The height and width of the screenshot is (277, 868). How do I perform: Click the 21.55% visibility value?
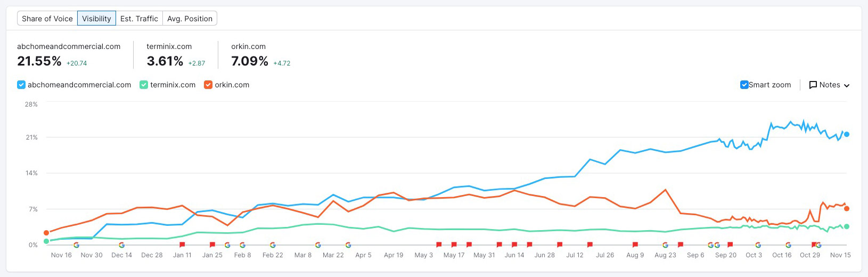coord(39,61)
